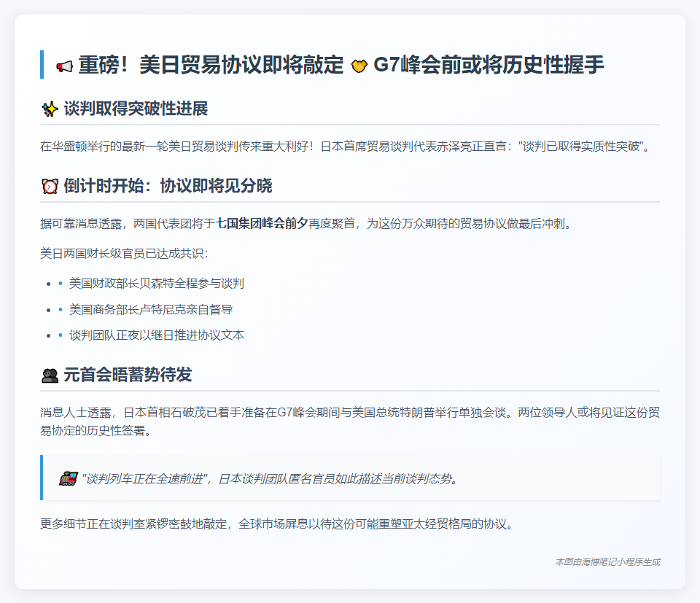Click the two-people emoji beside 元首会晤蓄势待发
The height and width of the screenshot is (603, 700).
pos(50,376)
